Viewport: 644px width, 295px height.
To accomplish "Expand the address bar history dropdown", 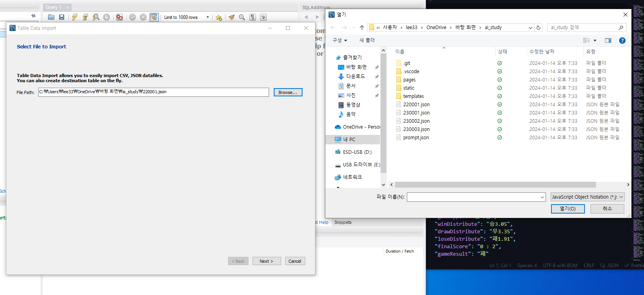I will [530, 28].
